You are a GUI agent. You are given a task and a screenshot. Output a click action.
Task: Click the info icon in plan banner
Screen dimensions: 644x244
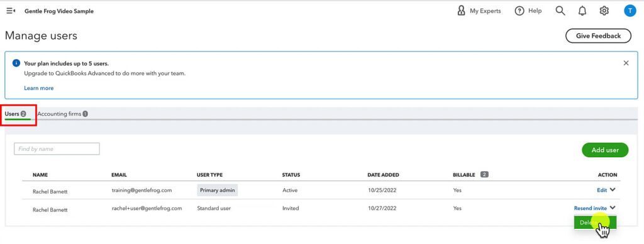coord(16,64)
